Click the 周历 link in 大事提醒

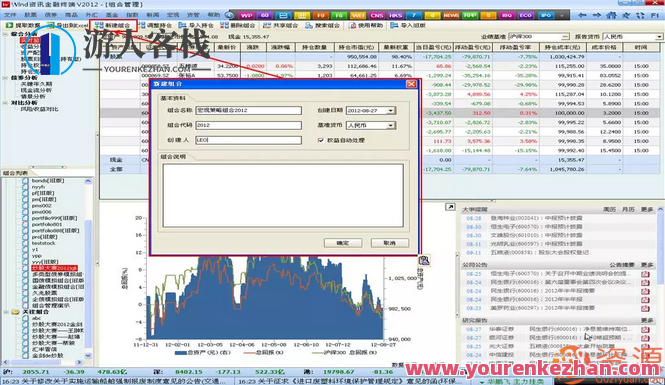pos(609,209)
